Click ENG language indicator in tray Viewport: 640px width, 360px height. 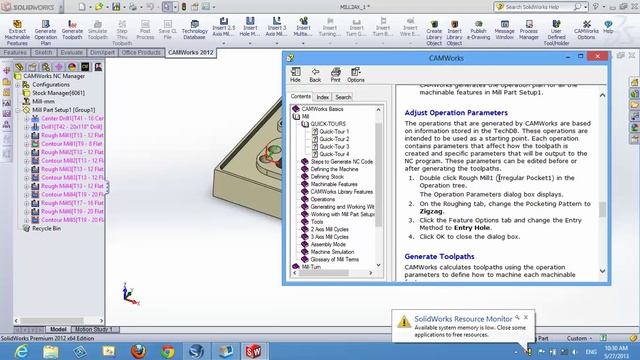click(591, 352)
